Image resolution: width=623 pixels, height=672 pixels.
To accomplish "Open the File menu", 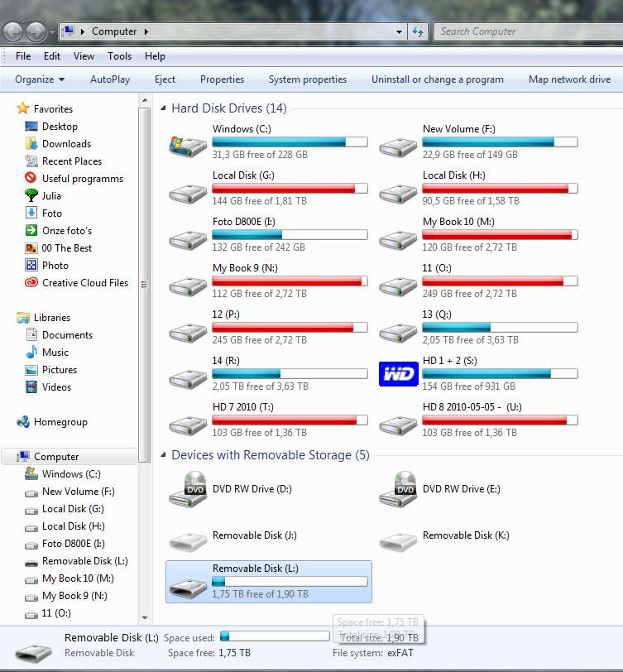I will (23, 56).
